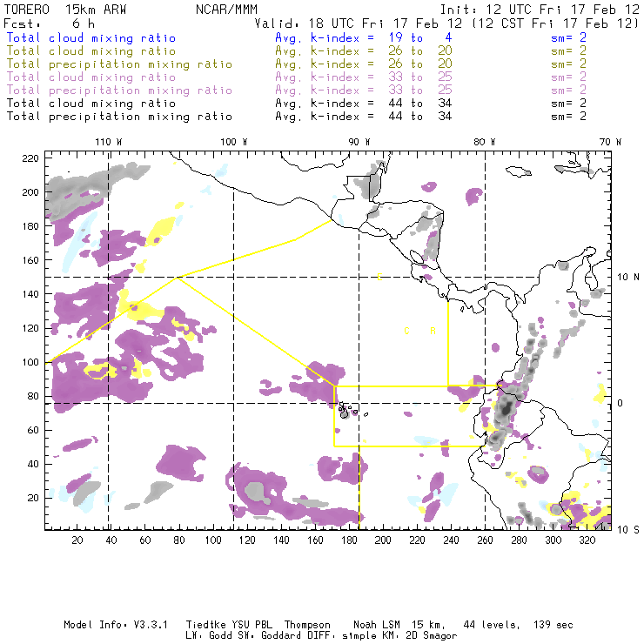Screen dimensions: 644x644
Task: Click the blue "Total cloud mixing ratio" legend line
Action: pyautogui.click(x=91, y=37)
